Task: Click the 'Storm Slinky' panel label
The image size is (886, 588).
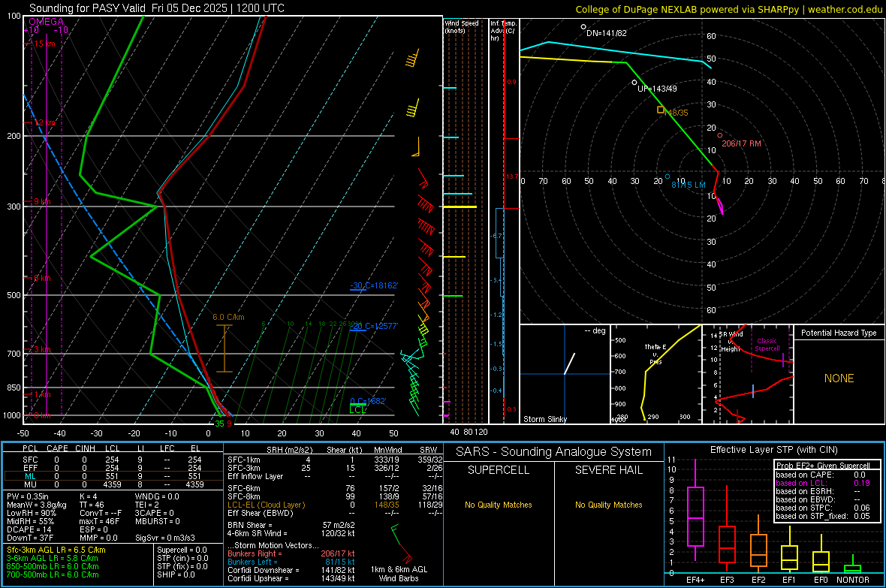Action: [544, 419]
